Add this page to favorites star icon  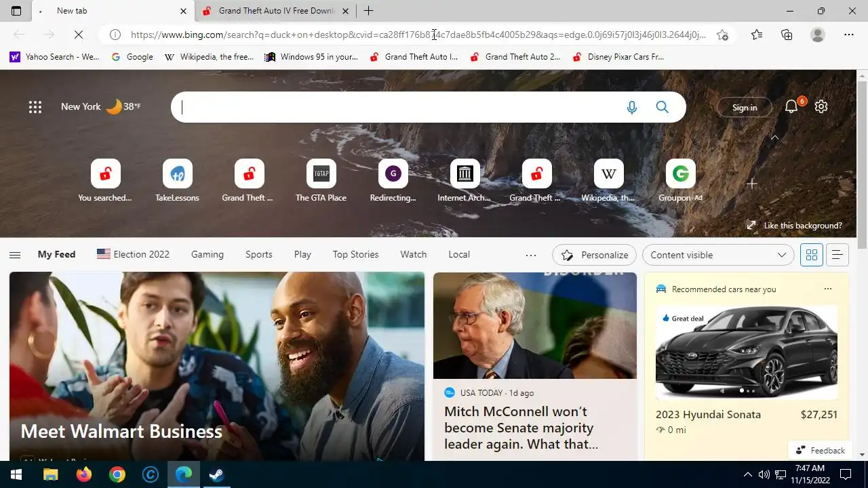tap(723, 35)
